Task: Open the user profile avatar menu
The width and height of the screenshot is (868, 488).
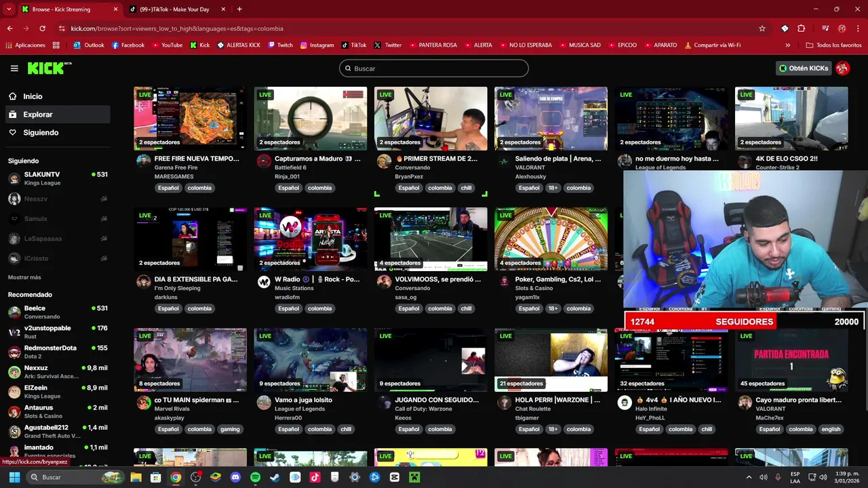Action: (842, 68)
